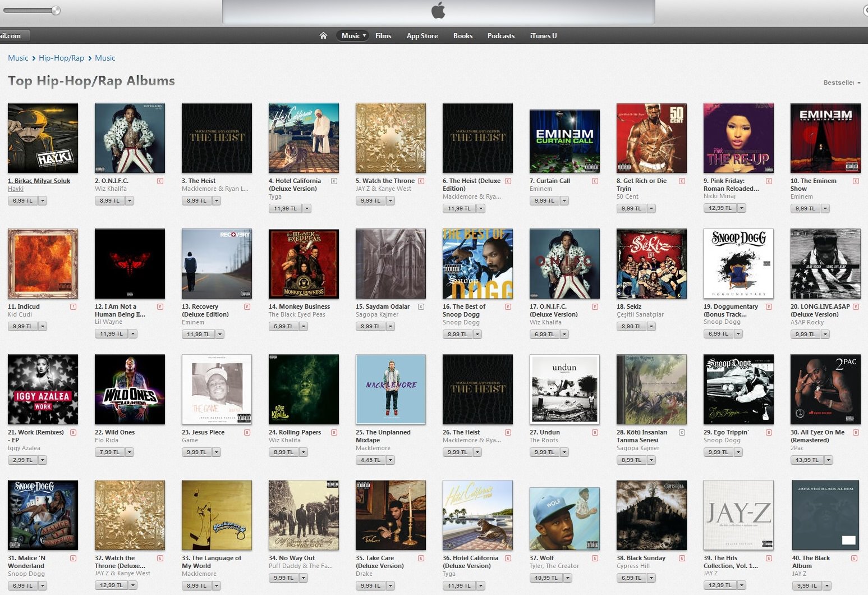868x595 pixels.
Task: Expand price options arrow for The Unplanned Mixtape
Action: tap(391, 460)
